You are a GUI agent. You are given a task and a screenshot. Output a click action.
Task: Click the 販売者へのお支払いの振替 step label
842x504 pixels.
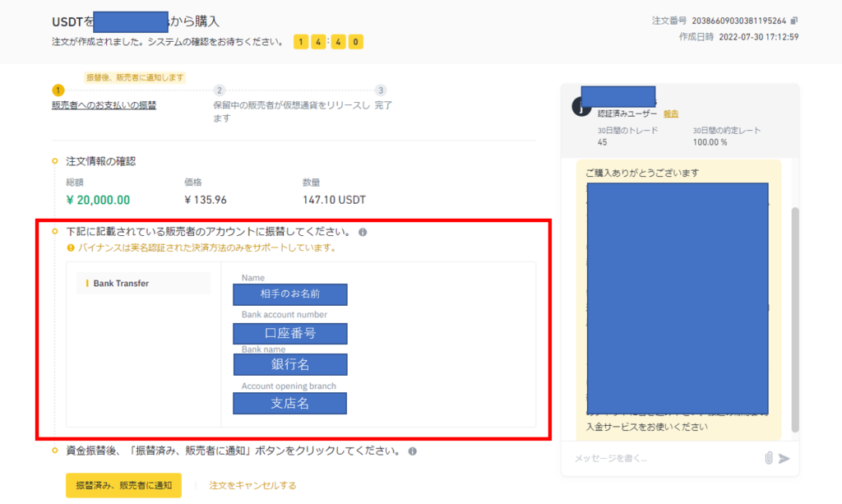click(104, 105)
